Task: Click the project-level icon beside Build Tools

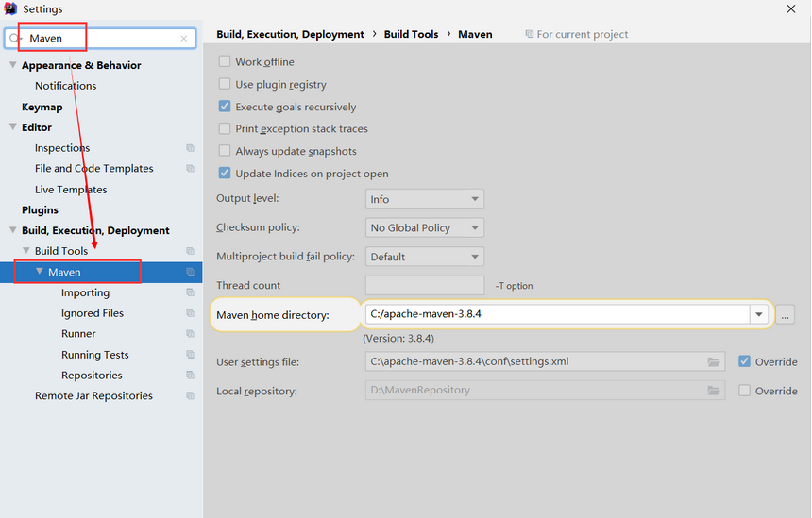Action: [190, 251]
